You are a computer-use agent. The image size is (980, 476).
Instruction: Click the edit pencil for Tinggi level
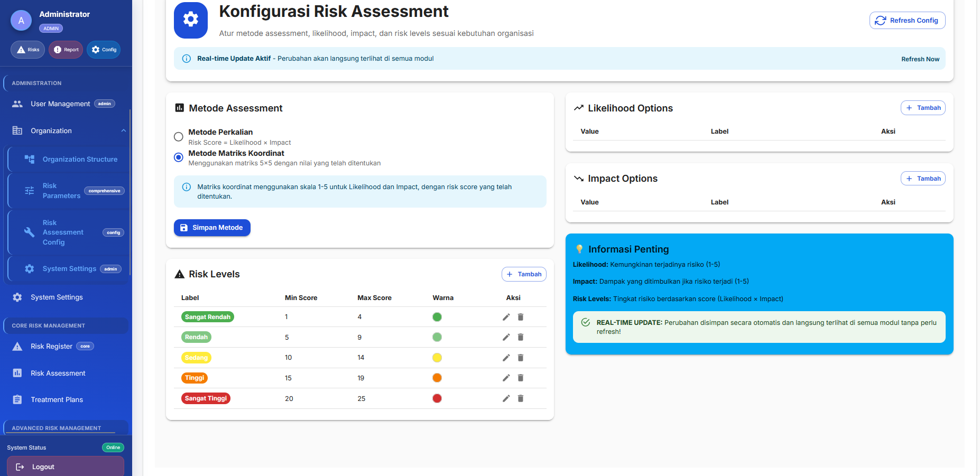[506, 378]
